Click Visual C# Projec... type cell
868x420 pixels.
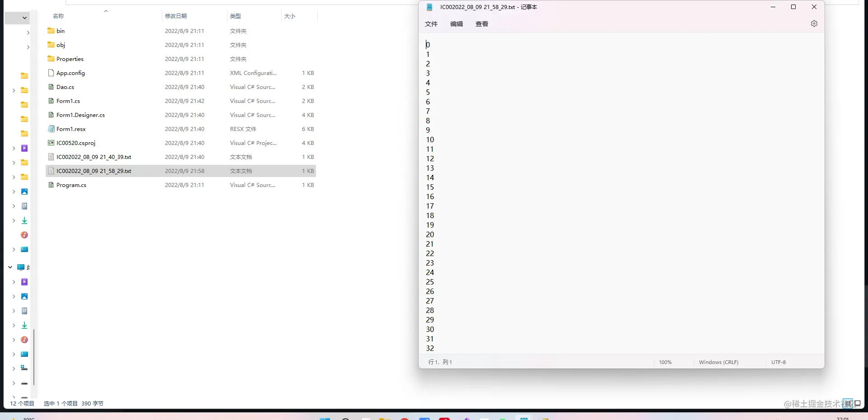click(x=253, y=143)
